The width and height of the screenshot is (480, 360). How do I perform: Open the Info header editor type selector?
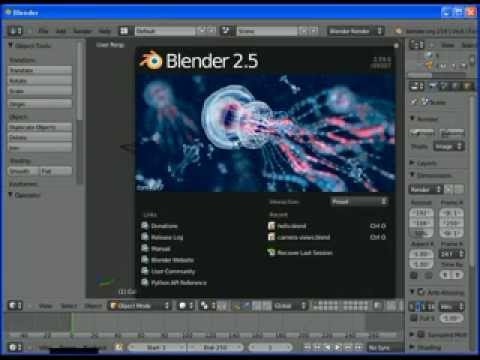(x=15, y=31)
